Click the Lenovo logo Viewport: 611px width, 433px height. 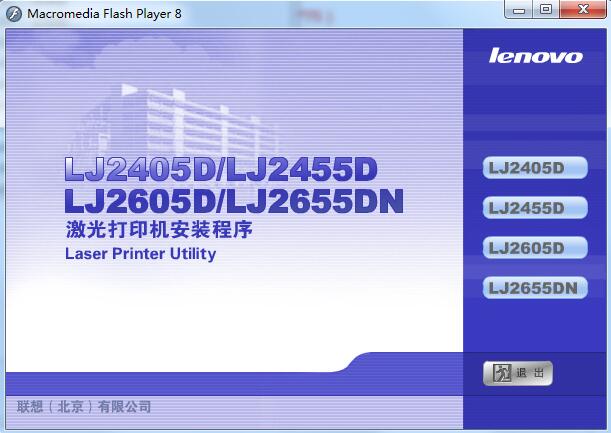pos(535,56)
